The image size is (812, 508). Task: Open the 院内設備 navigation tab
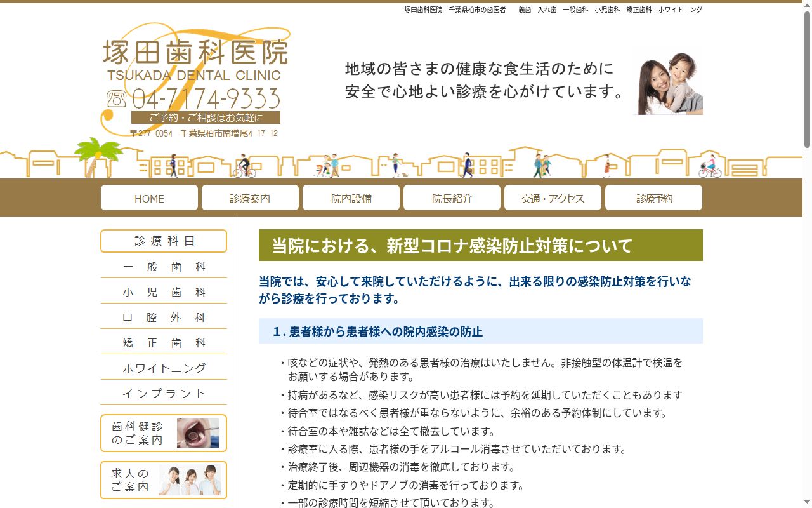(351, 198)
